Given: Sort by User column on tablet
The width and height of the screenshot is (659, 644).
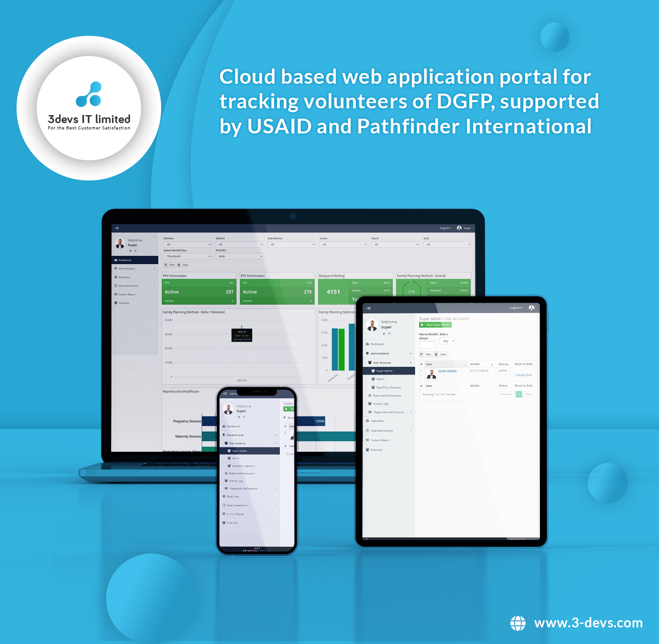Looking at the screenshot, I should 446,364.
